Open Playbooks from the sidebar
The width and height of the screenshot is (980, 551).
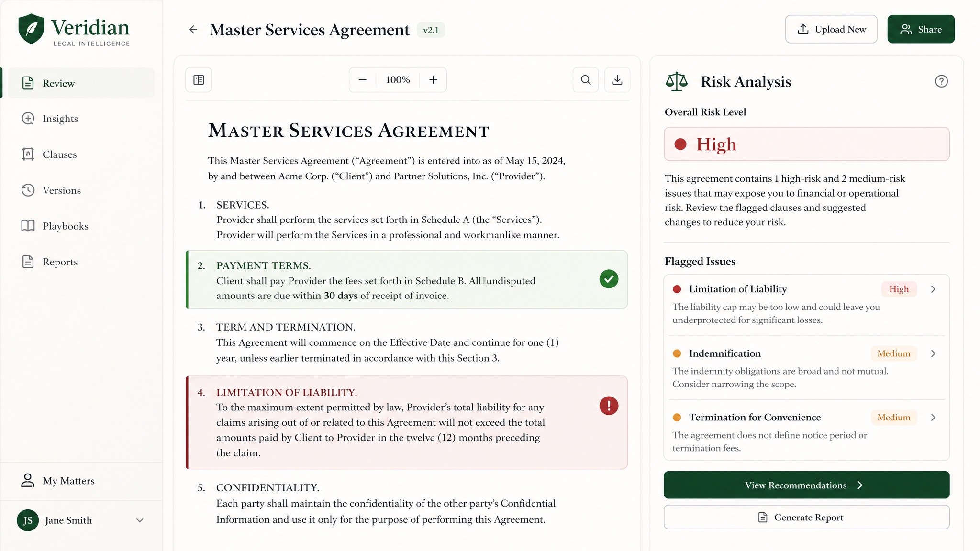coord(81,226)
